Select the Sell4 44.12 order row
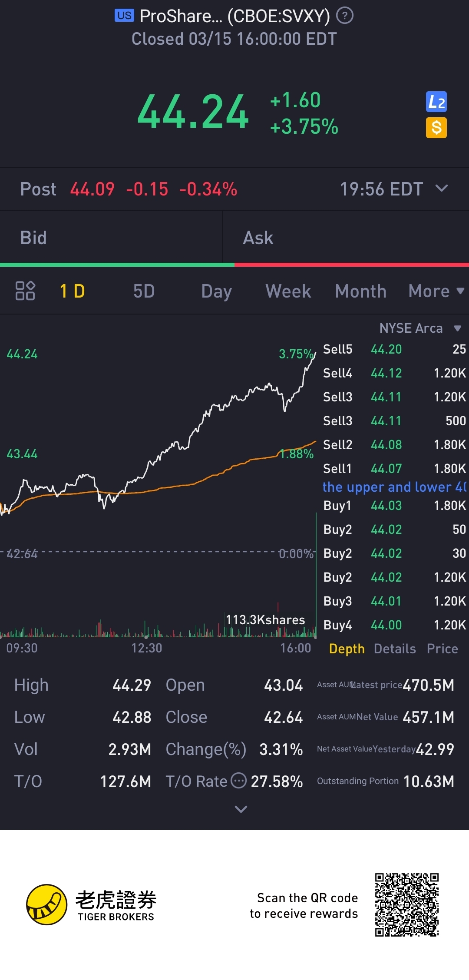Screen dimensions: 469x980 pyautogui.click(x=394, y=373)
